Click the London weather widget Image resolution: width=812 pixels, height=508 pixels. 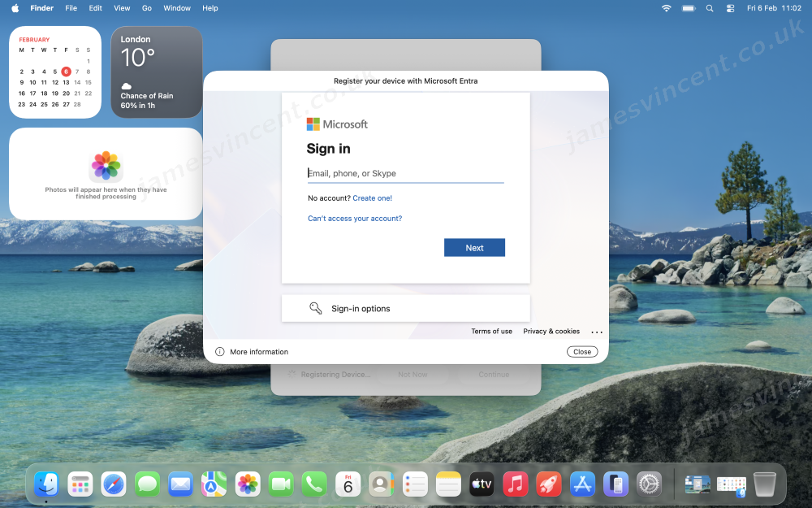pyautogui.click(x=157, y=72)
